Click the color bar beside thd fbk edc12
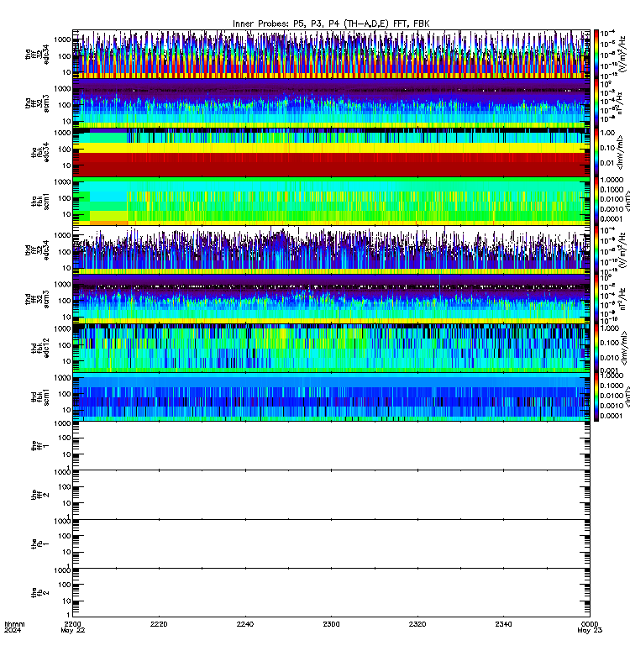This screenshot has width=630, height=672. [x=596, y=348]
